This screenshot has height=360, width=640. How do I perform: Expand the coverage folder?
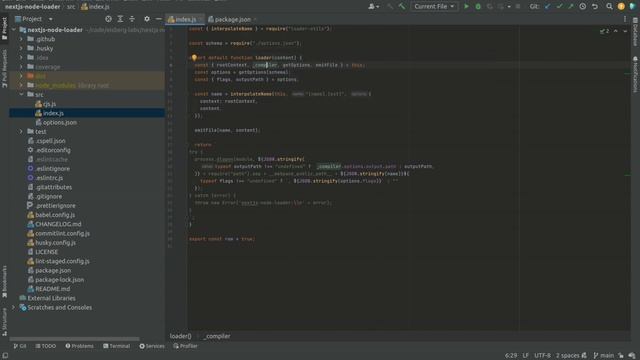point(21,67)
